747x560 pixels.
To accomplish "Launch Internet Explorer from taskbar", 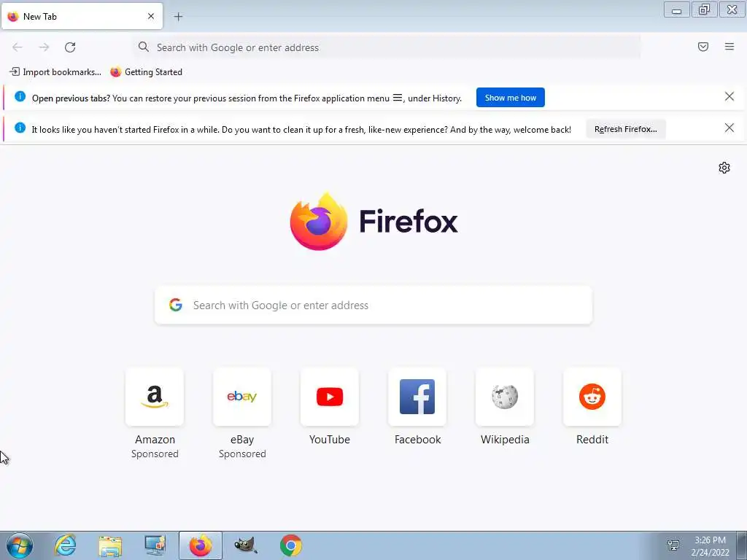I will click(65, 545).
